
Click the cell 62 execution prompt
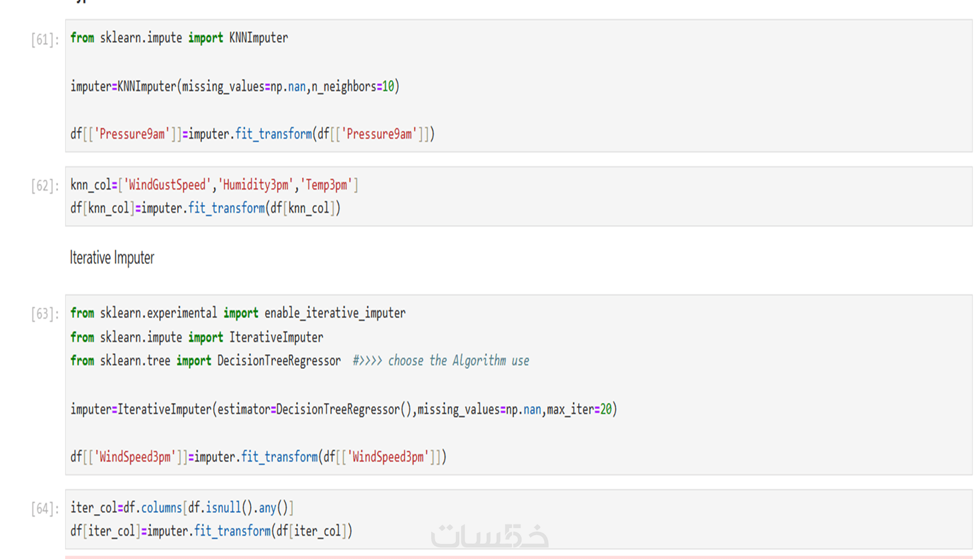click(x=44, y=186)
